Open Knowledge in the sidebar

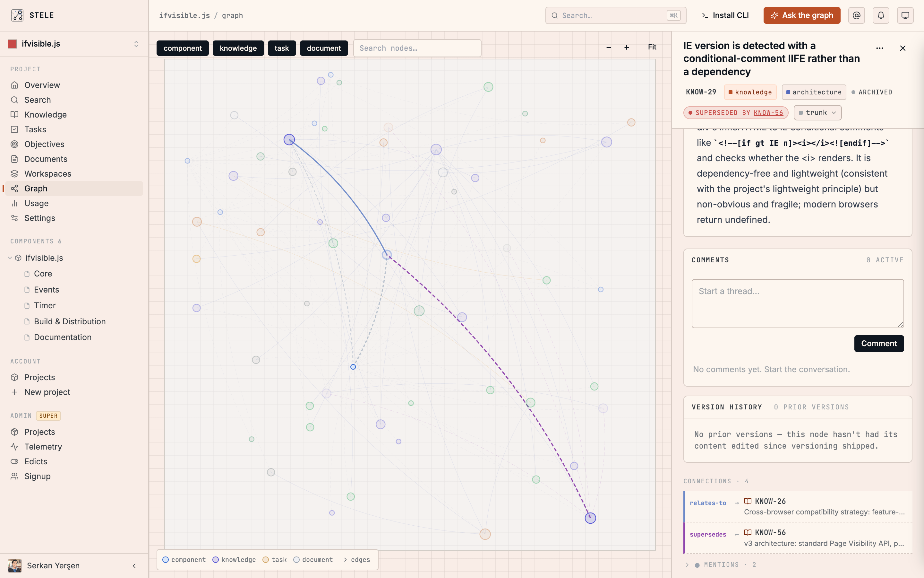tap(74, 115)
